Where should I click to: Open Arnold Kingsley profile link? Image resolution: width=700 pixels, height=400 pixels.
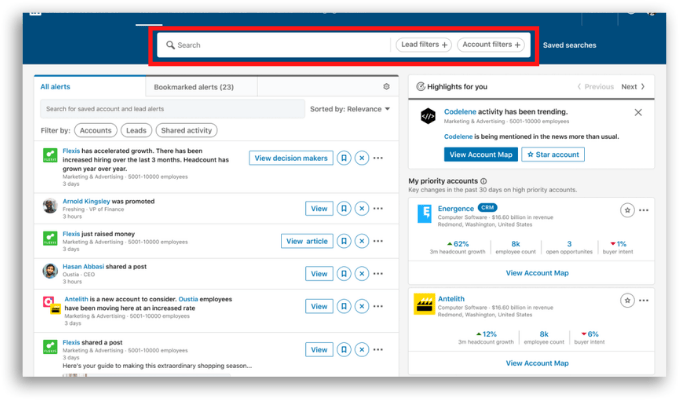pyautogui.click(x=86, y=201)
